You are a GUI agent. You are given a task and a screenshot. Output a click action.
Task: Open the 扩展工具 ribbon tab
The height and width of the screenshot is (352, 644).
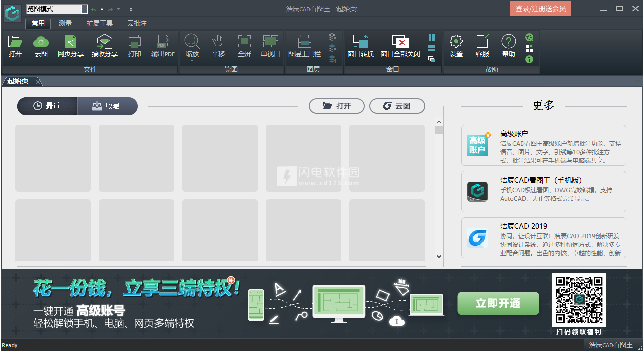coord(100,23)
